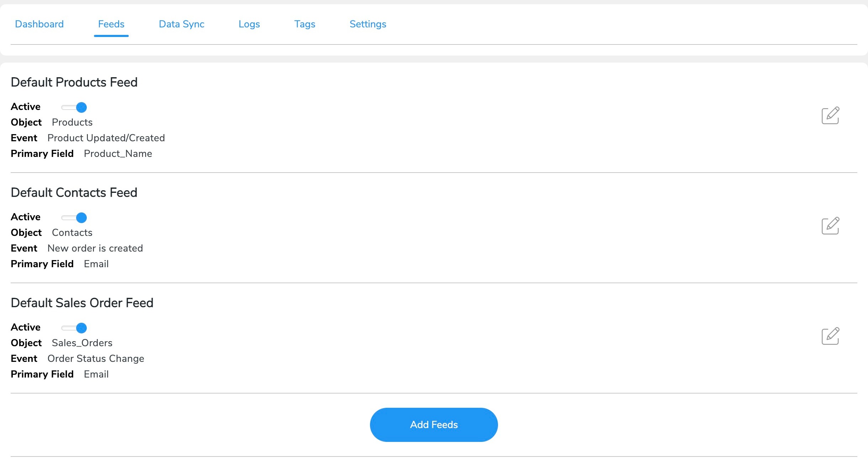
Task: Edit the Default Contacts Feed
Action: 831,225
